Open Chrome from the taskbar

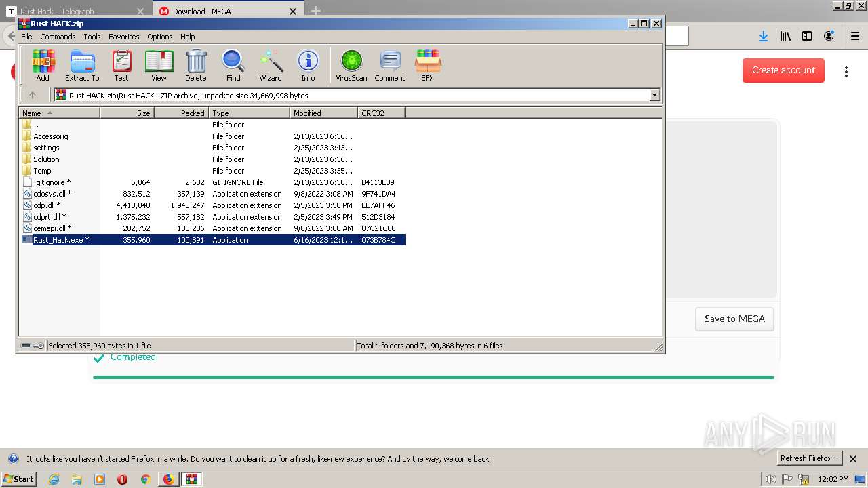145,479
